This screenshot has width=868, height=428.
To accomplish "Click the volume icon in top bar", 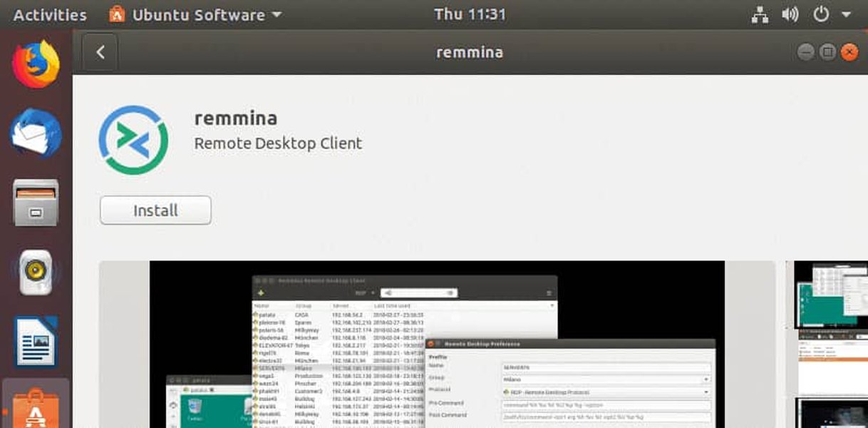I will (x=790, y=14).
